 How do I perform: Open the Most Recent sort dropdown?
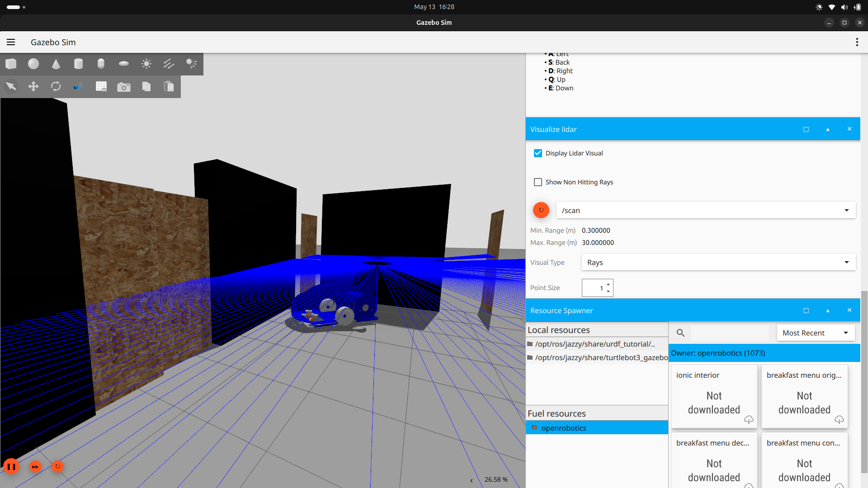pos(815,333)
